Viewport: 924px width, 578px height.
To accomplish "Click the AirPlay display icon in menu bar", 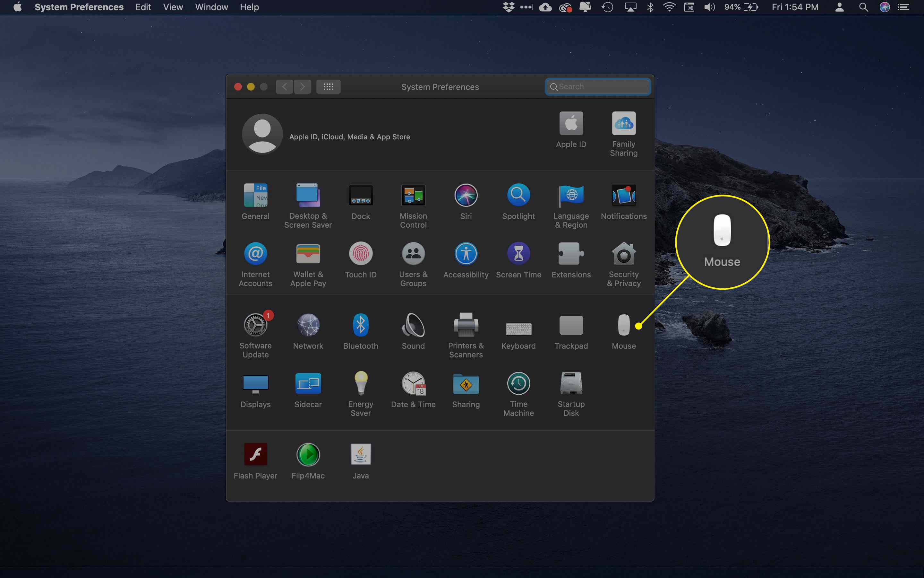I will pos(630,7).
